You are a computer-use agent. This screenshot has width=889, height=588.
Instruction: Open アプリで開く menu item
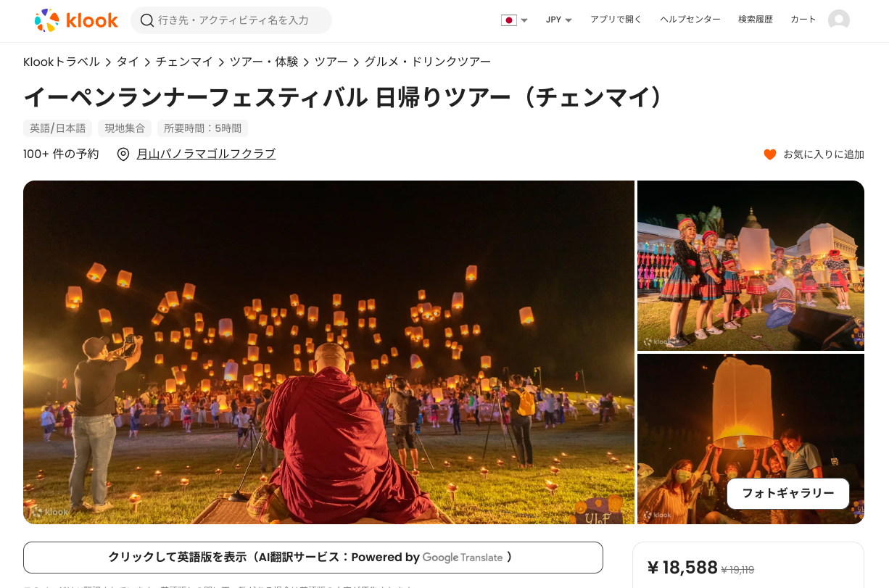pyautogui.click(x=616, y=20)
